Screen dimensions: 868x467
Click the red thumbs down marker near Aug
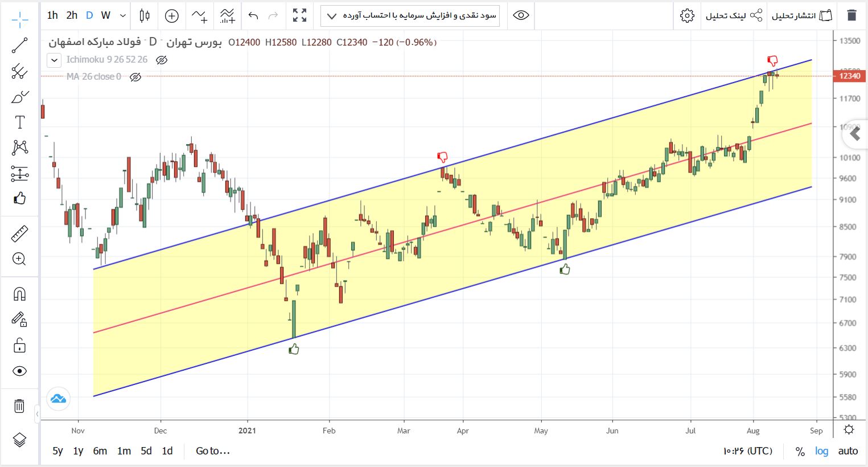click(x=772, y=60)
